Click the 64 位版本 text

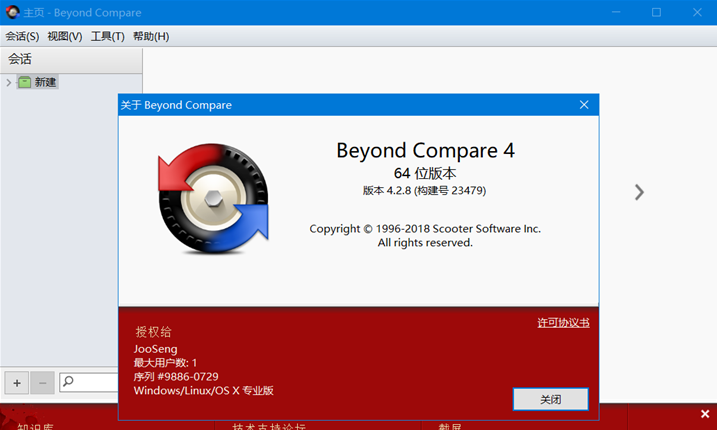click(x=425, y=173)
